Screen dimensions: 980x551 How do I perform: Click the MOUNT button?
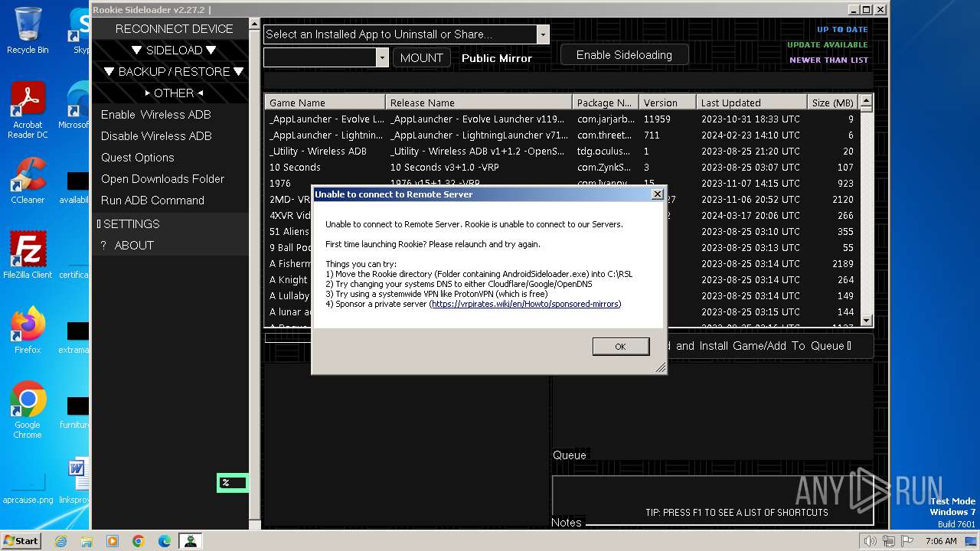coord(422,57)
